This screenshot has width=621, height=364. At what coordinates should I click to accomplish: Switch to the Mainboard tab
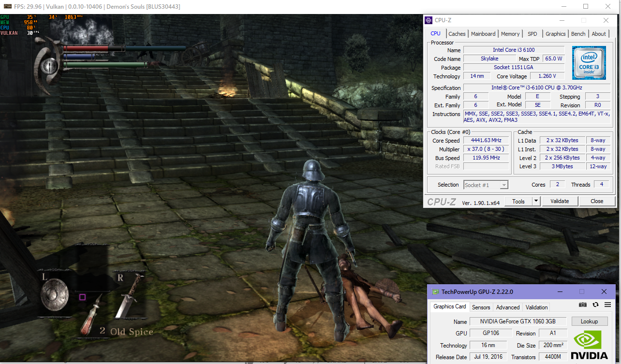(483, 34)
